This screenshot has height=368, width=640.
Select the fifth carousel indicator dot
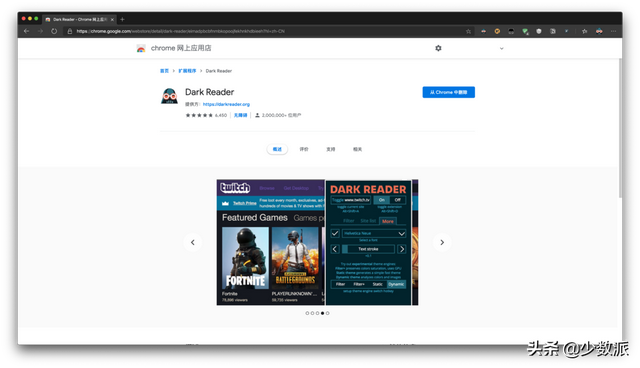[x=327, y=313]
